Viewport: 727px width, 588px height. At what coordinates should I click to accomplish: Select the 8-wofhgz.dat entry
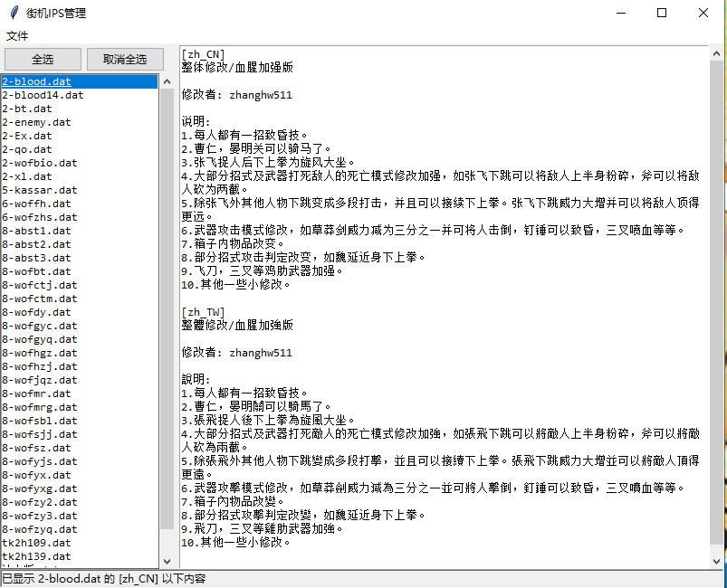tap(39, 353)
